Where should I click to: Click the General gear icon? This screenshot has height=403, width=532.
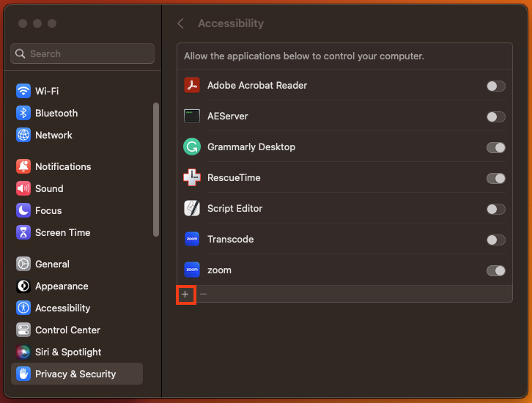pos(23,264)
